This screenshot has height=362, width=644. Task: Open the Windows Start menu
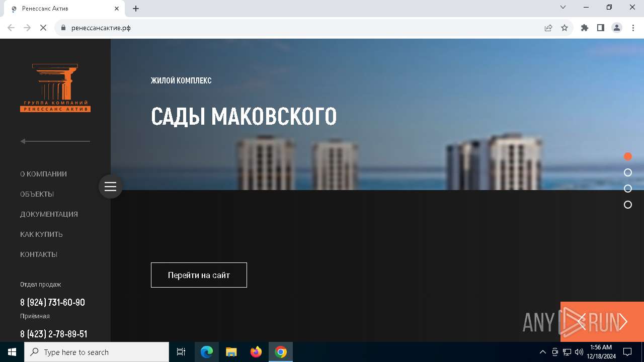click(x=12, y=352)
